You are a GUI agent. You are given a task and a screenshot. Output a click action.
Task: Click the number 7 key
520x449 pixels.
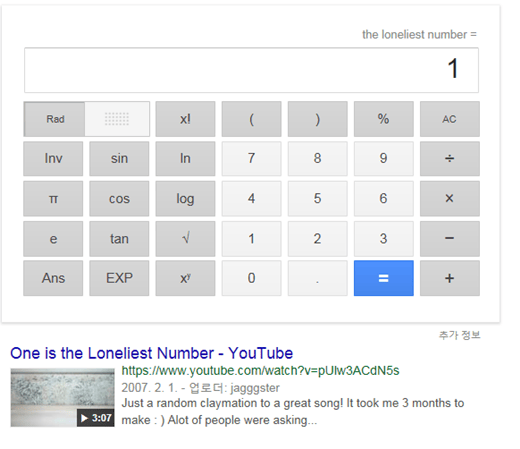point(252,158)
